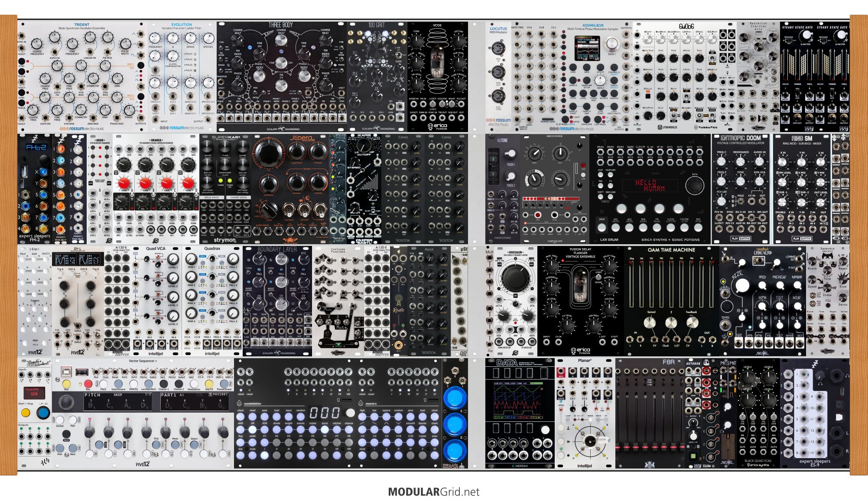Toggle the POLE switch on Entropic Doom
Image resolution: width=868 pixels, height=501 pixels.
click(x=741, y=202)
